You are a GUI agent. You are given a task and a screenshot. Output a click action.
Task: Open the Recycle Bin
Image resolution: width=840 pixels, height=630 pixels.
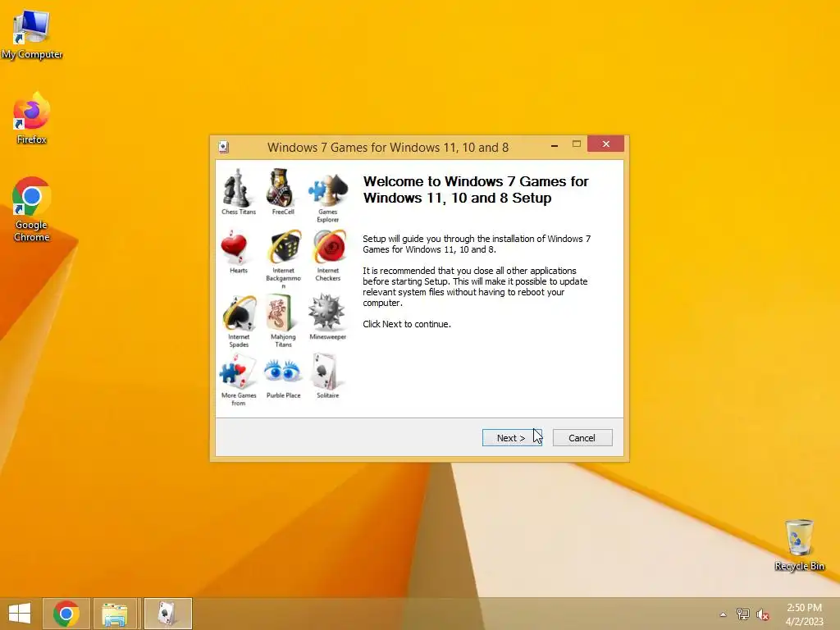tap(799, 545)
